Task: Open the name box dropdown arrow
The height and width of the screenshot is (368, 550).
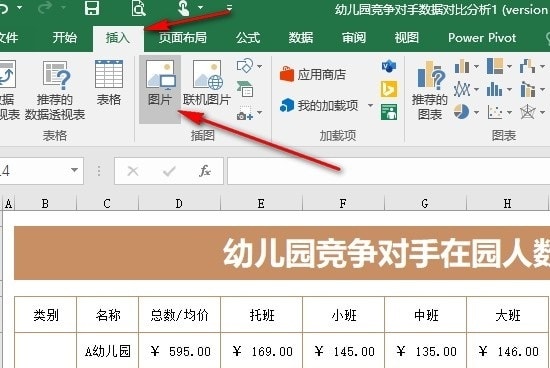Action: click(74, 170)
